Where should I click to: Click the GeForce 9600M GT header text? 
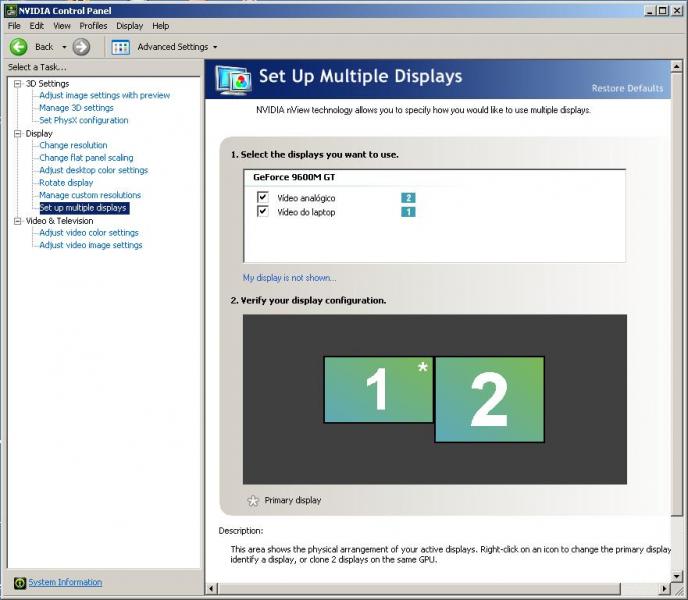294,177
